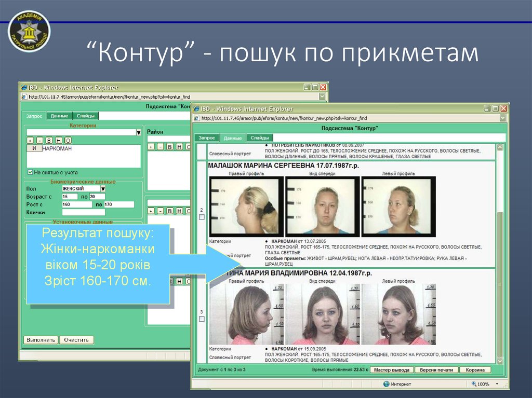Screen dimensions: 532x398
Task: Click the plus button in panel below Район
Action: click(x=151, y=211)
